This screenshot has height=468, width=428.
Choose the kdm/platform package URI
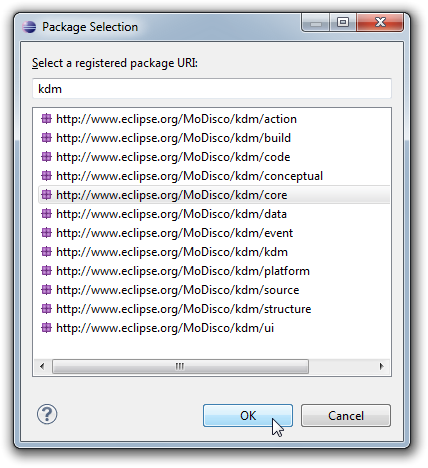click(183, 271)
